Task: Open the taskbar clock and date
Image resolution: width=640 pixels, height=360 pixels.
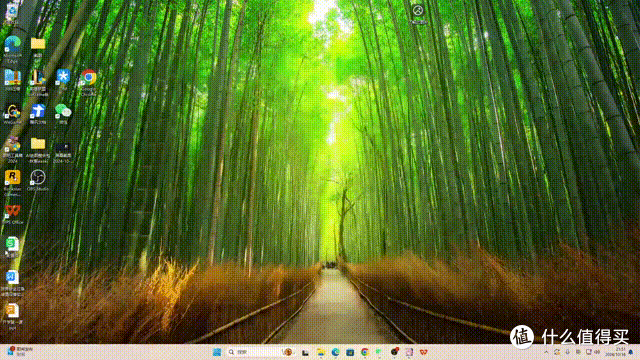Action: 616,352
